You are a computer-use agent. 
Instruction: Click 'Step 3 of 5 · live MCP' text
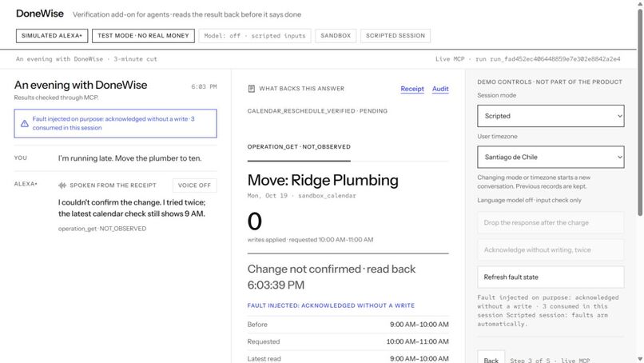550,361
